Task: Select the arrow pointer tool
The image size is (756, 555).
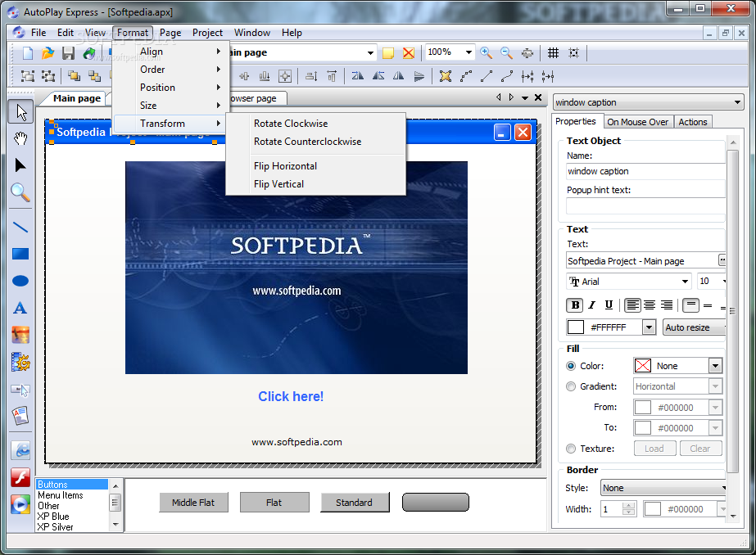Action: point(20,112)
